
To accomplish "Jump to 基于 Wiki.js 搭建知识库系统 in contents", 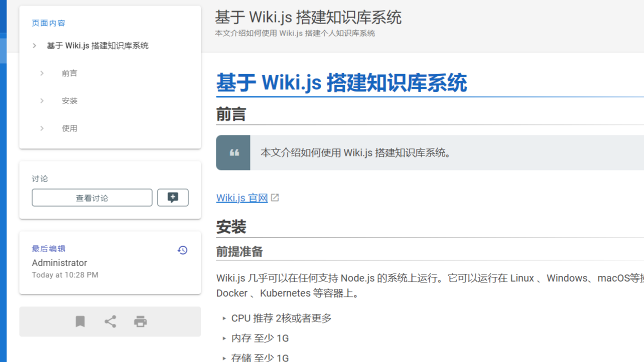I will click(x=97, y=46).
